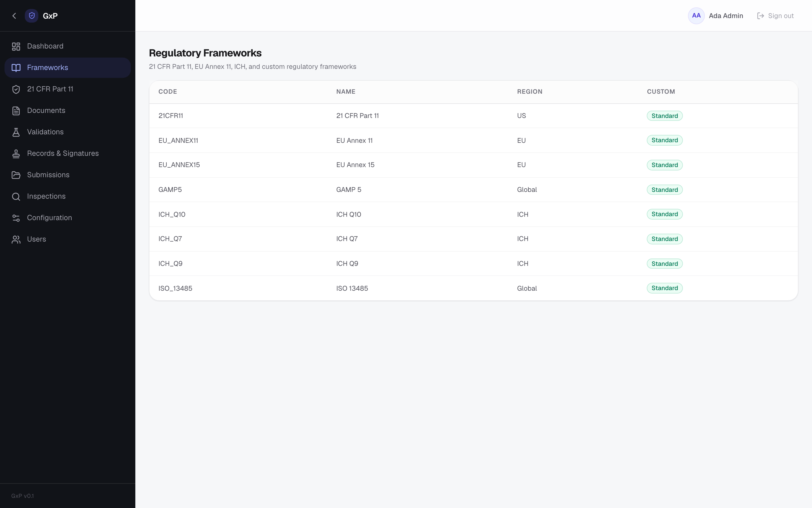Click the Regulatory Frameworks page heading
Screen dimensions: 812x508
205,53
